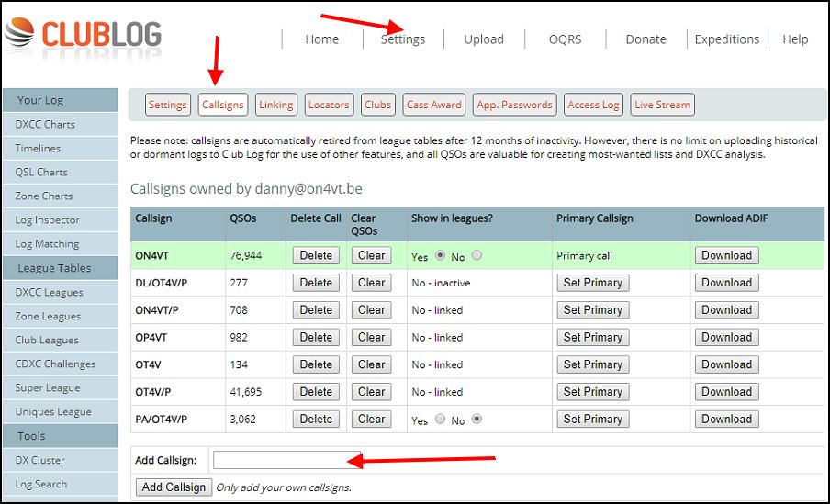This screenshot has width=830, height=504.
Task: Open the App. Passwords tab
Action: tap(514, 105)
